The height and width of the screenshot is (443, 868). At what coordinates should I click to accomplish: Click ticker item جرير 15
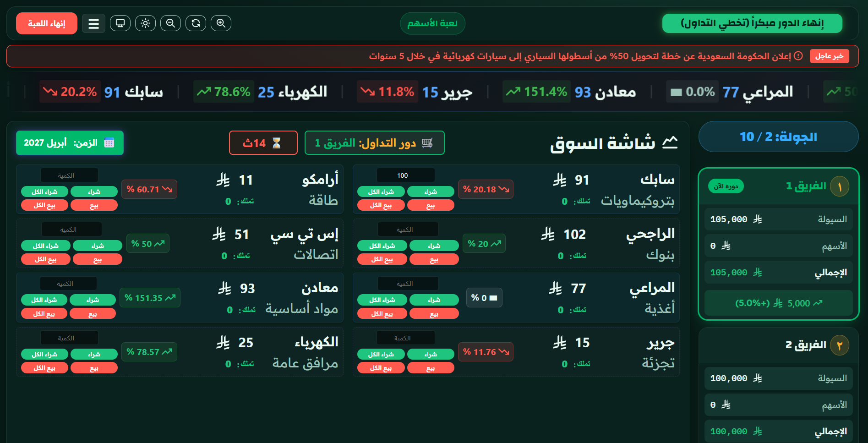415,92
